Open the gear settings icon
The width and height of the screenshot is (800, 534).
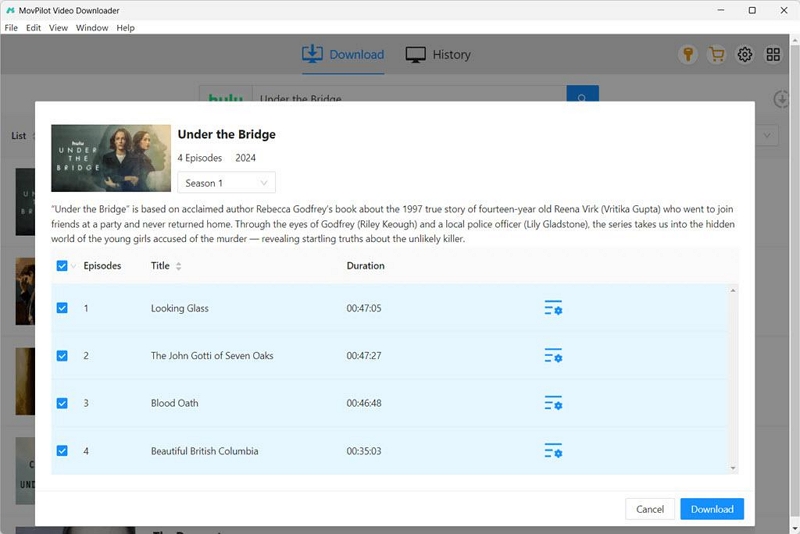745,55
